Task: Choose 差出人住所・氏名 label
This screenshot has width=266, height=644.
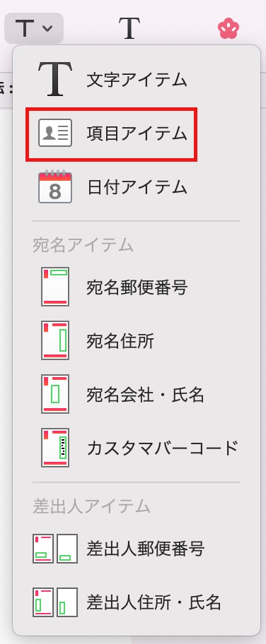Action: pyautogui.click(x=154, y=602)
